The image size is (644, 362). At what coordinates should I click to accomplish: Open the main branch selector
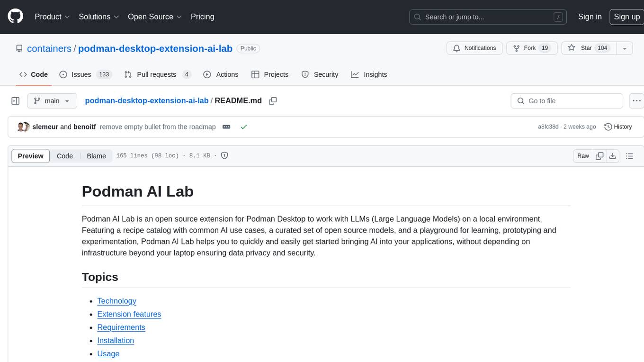point(52,101)
